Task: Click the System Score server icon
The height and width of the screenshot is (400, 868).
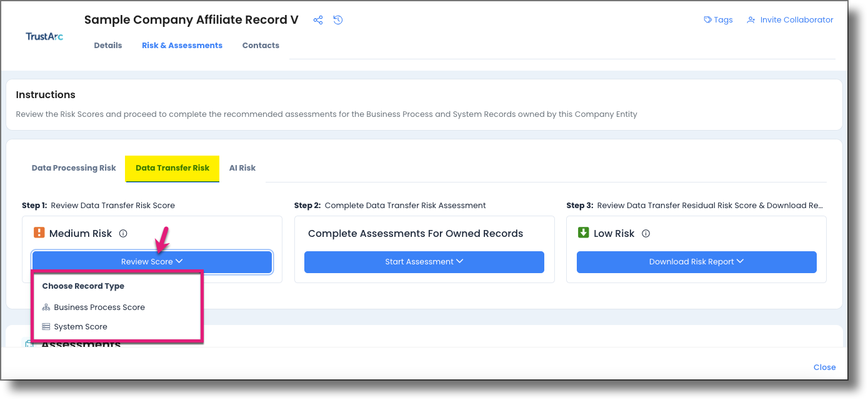Action: [x=46, y=327]
